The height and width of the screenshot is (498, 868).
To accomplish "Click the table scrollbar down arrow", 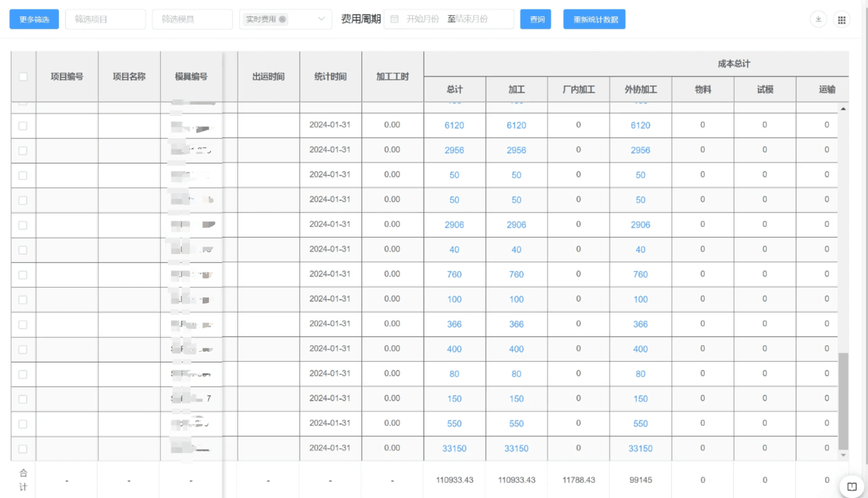I will coord(843,455).
